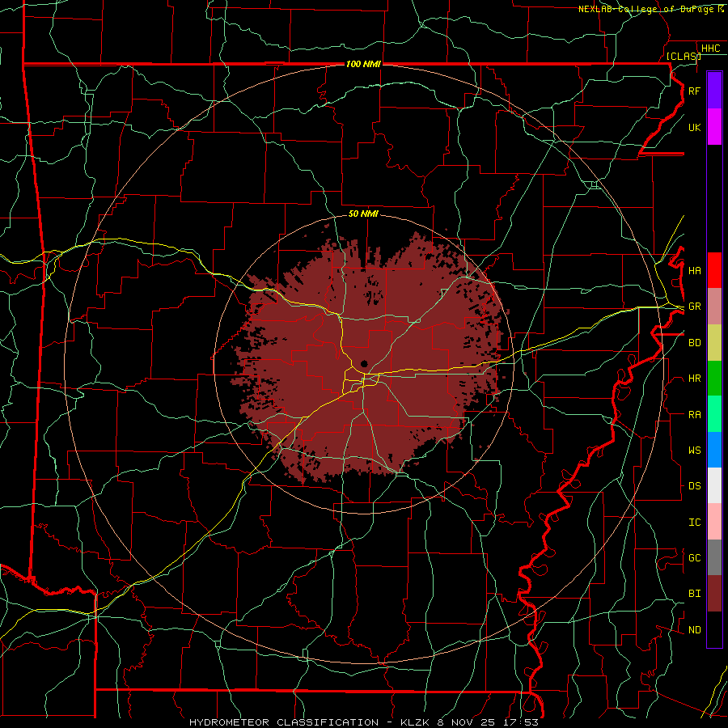
Task: Click the HA red legend swatch
Action: click(714, 270)
